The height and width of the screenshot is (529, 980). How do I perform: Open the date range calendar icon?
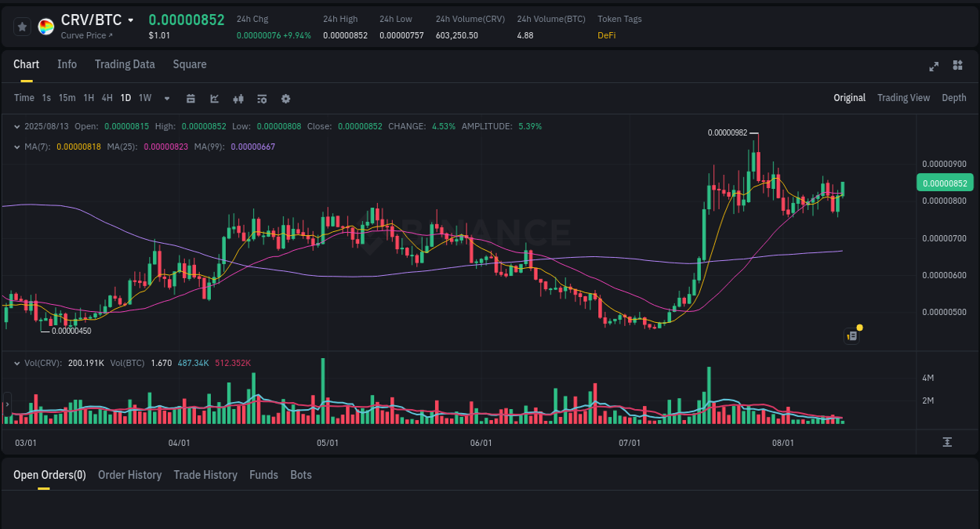[191, 98]
